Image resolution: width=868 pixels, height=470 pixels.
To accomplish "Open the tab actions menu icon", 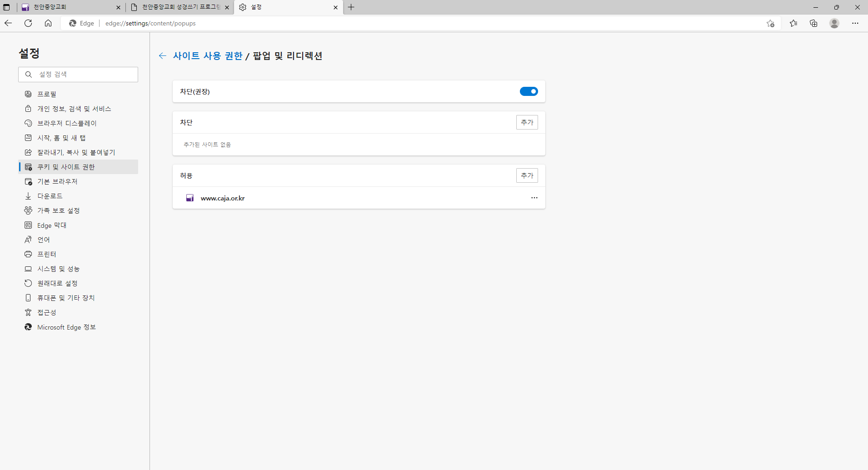I will [x=6, y=7].
